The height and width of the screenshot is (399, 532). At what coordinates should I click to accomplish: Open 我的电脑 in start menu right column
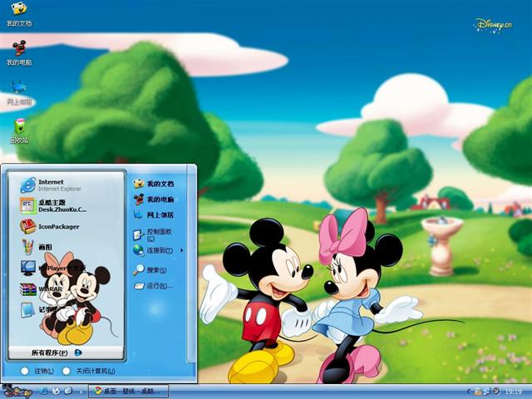154,199
